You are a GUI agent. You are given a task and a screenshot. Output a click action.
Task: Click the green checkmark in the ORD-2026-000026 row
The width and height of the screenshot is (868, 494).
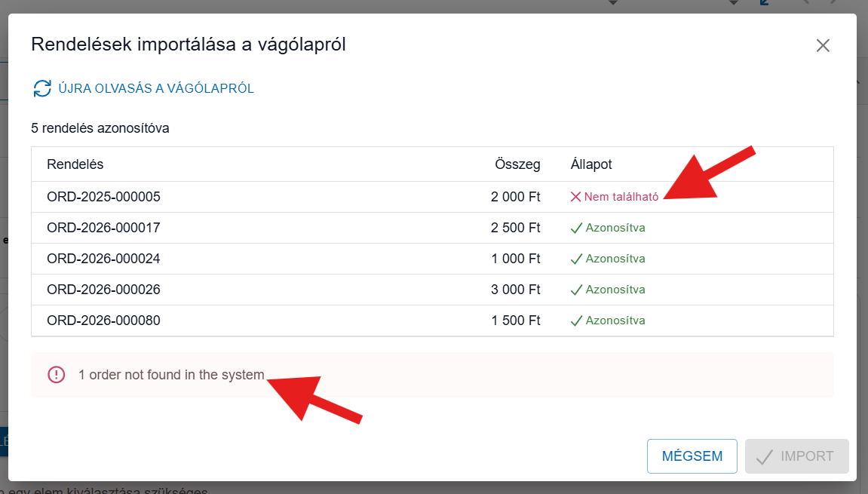[576, 290]
